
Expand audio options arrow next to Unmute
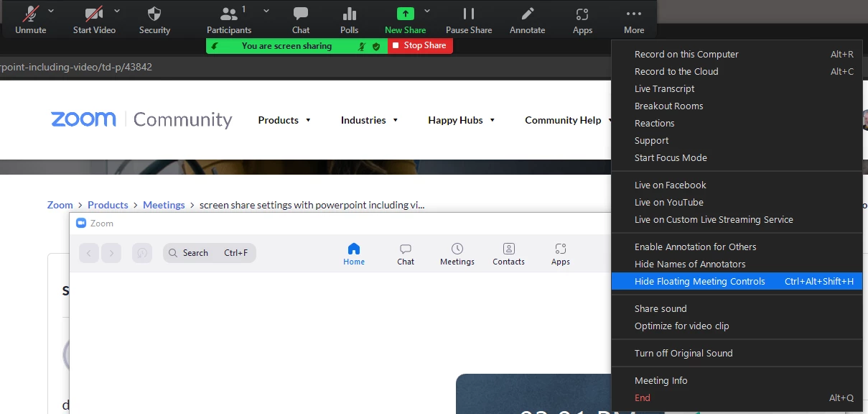point(51,11)
